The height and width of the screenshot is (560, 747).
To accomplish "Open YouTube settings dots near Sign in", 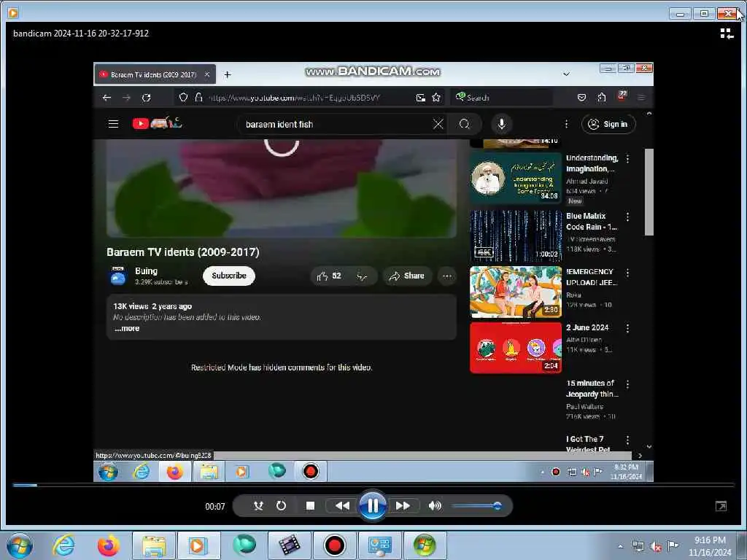I will pyautogui.click(x=566, y=124).
